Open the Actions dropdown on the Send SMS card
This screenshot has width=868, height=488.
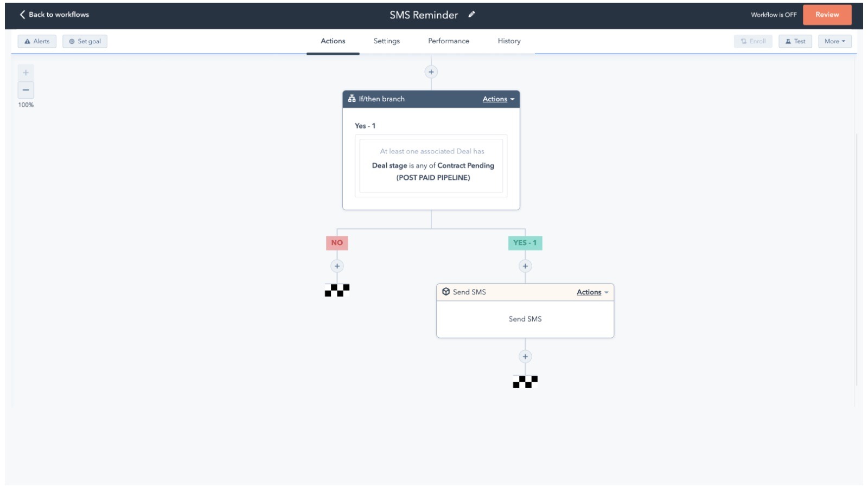pyautogui.click(x=592, y=292)
